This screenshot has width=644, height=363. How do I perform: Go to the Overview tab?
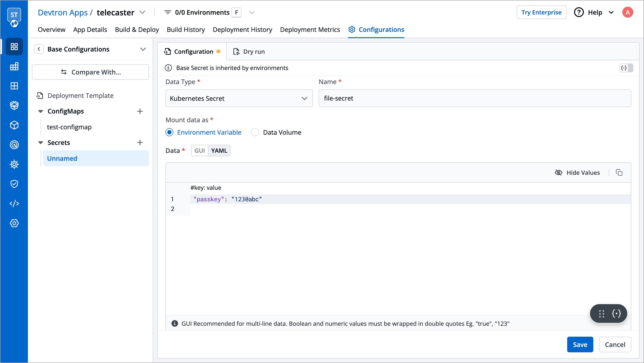click(x=52, y=30)
